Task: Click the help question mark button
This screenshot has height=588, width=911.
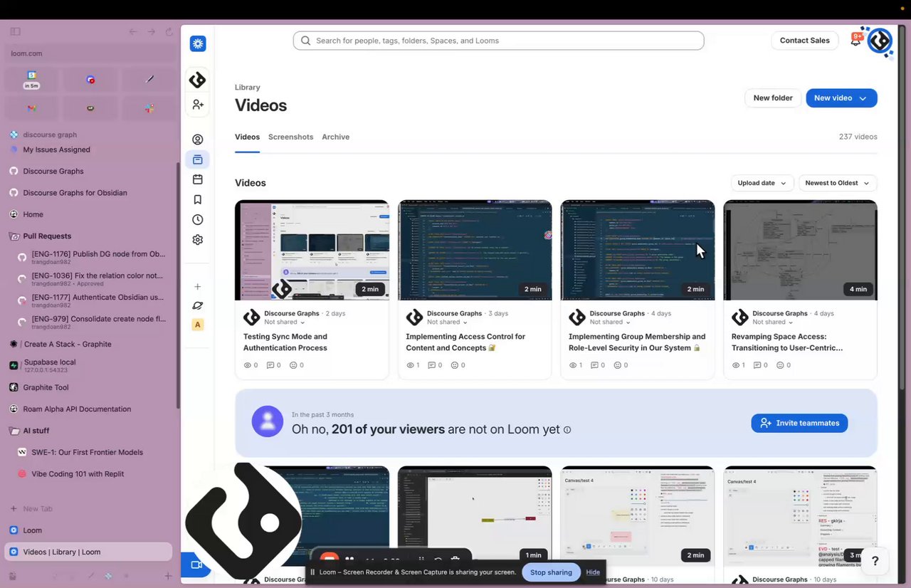Action: pyautogui.click(x=875, y=561)
